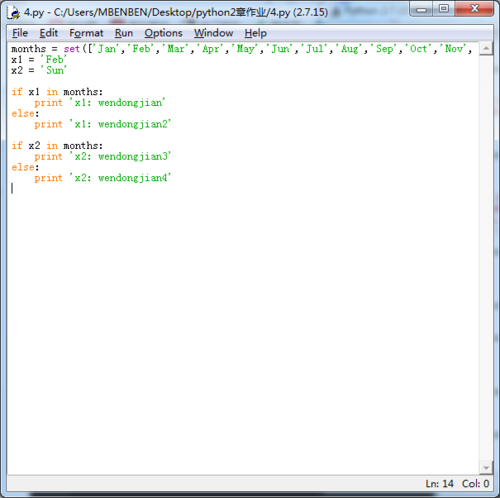Click the Ln: 14 status indicator
The height and width of the screenshot is (498, 500).
(x=439, y=483)
